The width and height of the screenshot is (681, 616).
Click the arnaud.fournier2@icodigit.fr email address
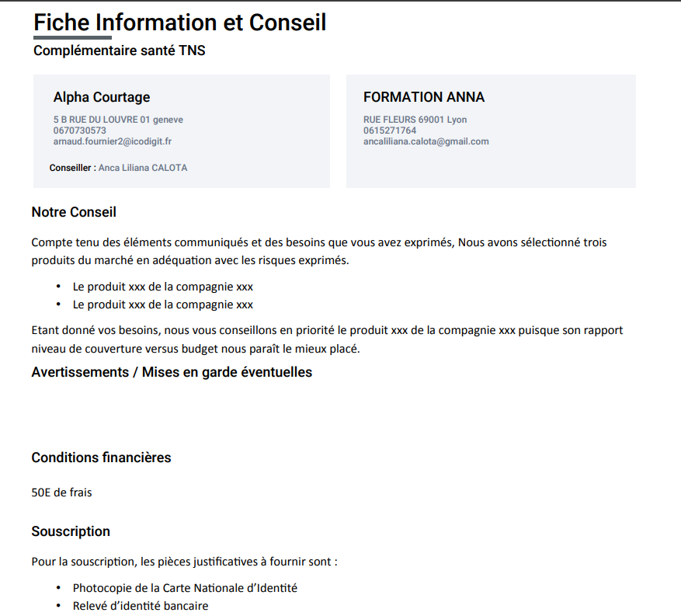pos(113,141)
